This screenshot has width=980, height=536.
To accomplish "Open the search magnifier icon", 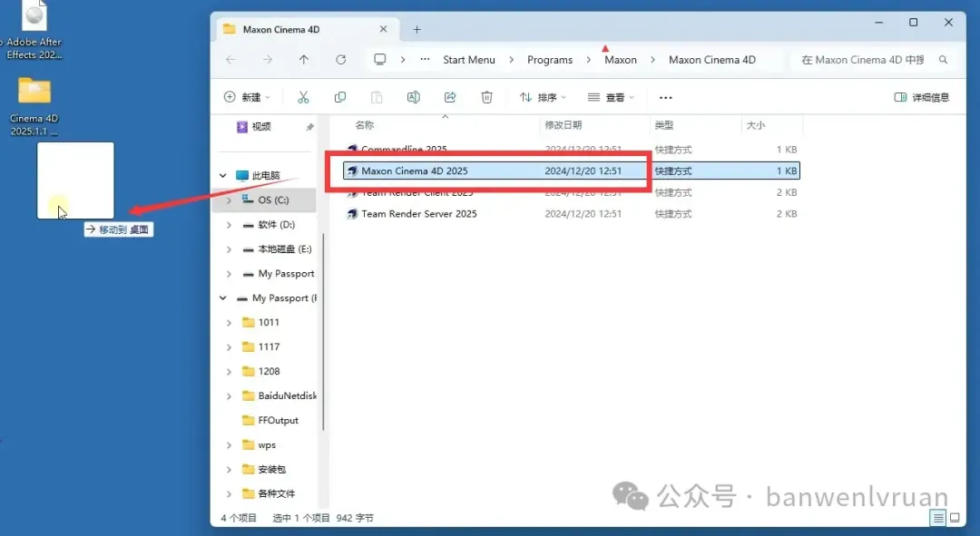I will (x=943, y=60).
